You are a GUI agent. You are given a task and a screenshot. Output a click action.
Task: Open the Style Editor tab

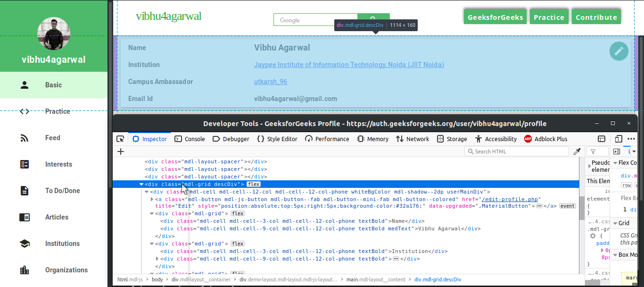point(277,139)
